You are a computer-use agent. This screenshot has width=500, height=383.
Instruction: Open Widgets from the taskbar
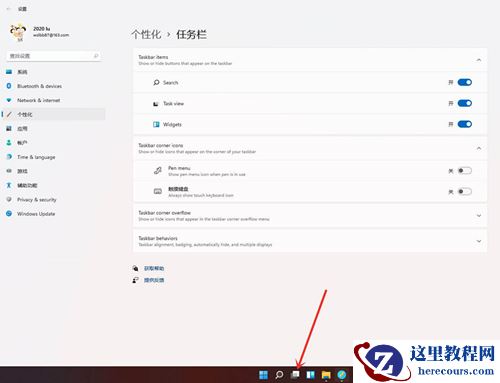[311, 375]
